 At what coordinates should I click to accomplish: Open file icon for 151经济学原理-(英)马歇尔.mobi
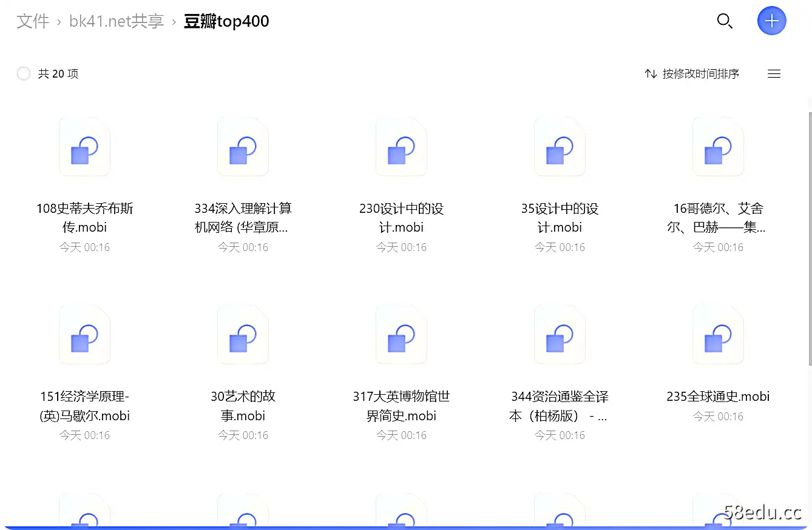click(x=84, y=335)
